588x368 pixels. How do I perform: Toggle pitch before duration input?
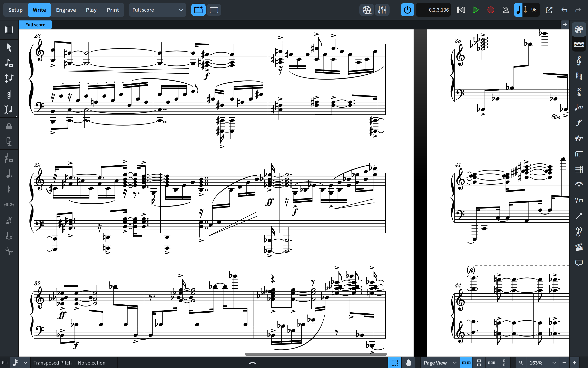click(9, 78)
